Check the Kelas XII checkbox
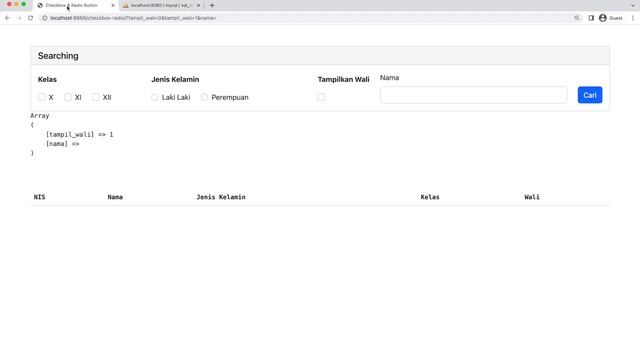This screenshot has height=360, width=640. (96, 97)
